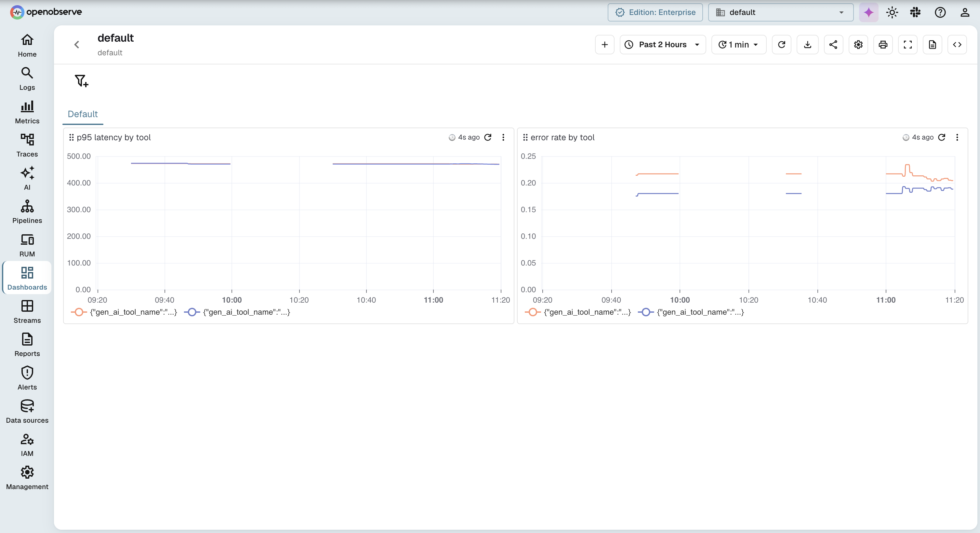The width and height of the screenshot is (980, 533).
Task: Open Streams section
Action: click(27, 312)
